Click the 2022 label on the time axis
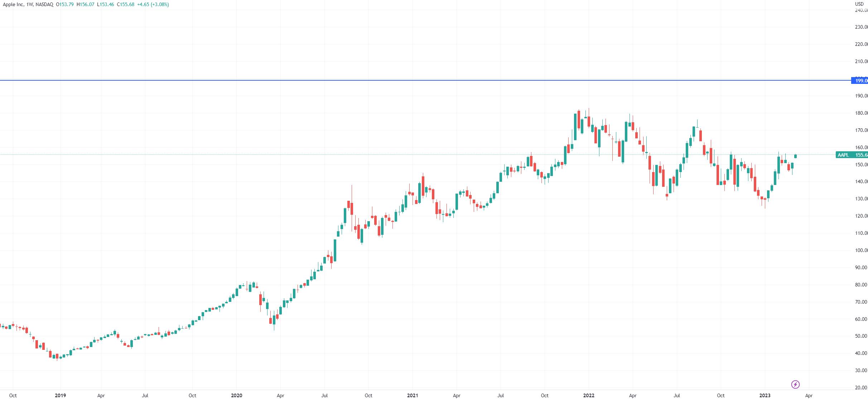This screenshot has width=868, height=399. point(589,395)
